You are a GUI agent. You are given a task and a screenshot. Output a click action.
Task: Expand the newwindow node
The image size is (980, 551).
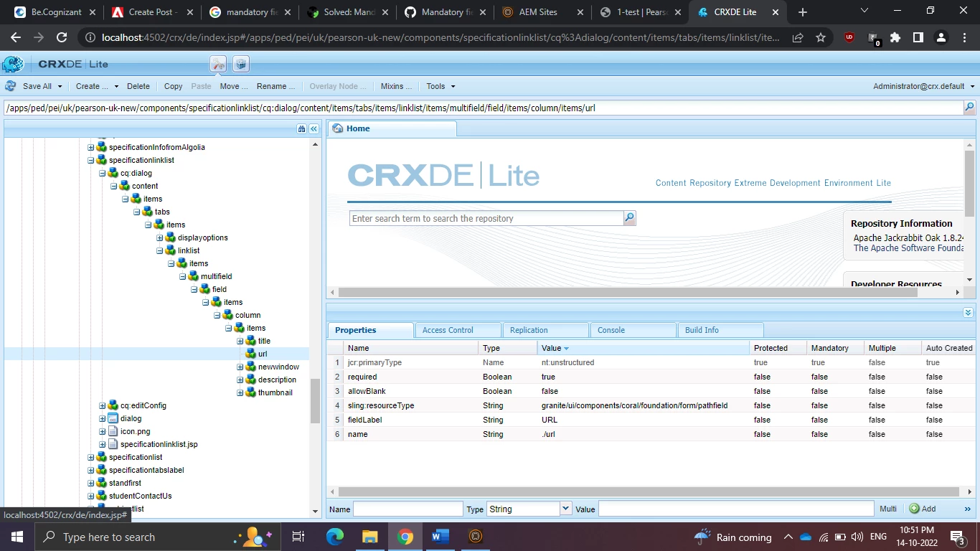[240, 367]
